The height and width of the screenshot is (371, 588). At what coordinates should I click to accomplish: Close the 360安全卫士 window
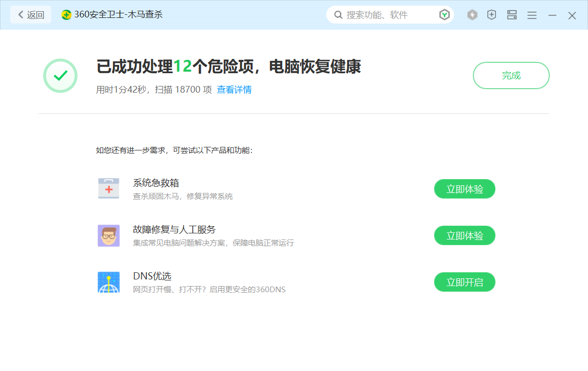(x=572, y=15)
